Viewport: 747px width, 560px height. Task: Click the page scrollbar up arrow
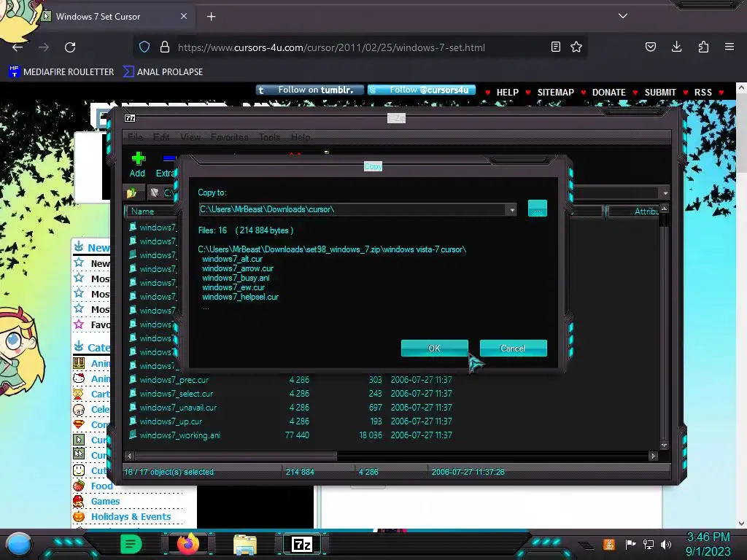pos(741,87)
